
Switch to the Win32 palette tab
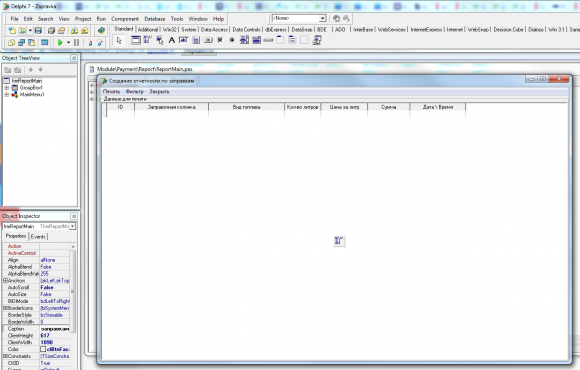[170, 30]
